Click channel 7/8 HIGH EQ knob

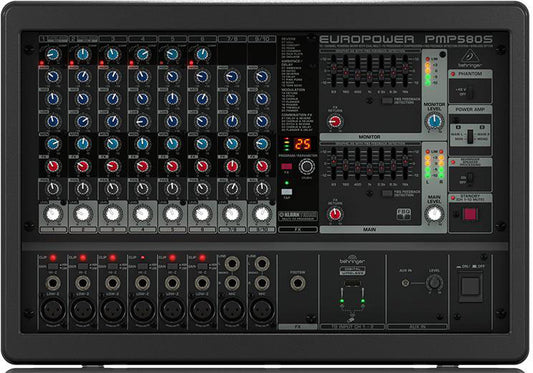pyautogui.click(x=232, y=77)
